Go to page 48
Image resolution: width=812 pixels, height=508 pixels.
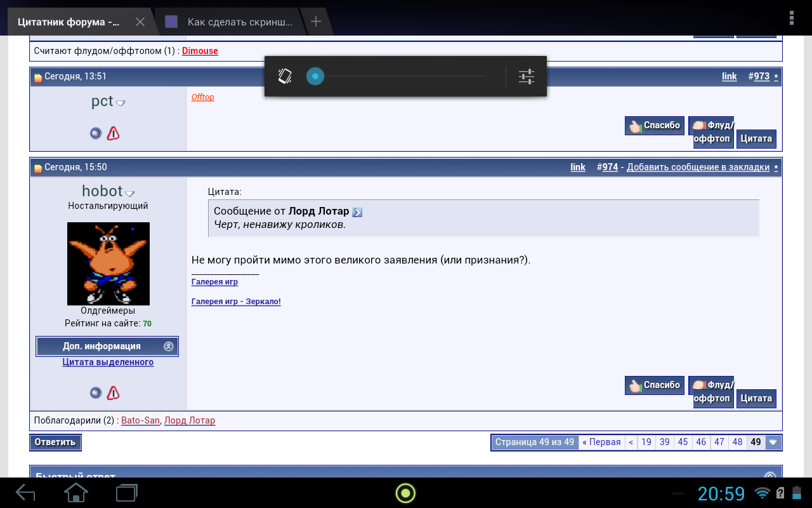(737, 442)
